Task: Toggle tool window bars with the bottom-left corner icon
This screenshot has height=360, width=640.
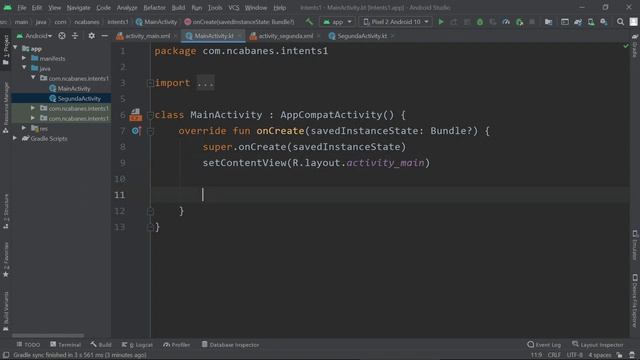Action: (x=6, y=355)
